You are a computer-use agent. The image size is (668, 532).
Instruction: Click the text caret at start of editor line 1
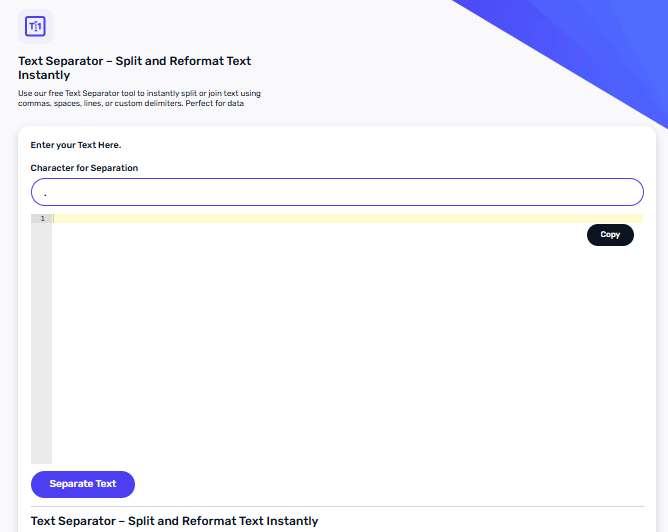tap(54, 219)
